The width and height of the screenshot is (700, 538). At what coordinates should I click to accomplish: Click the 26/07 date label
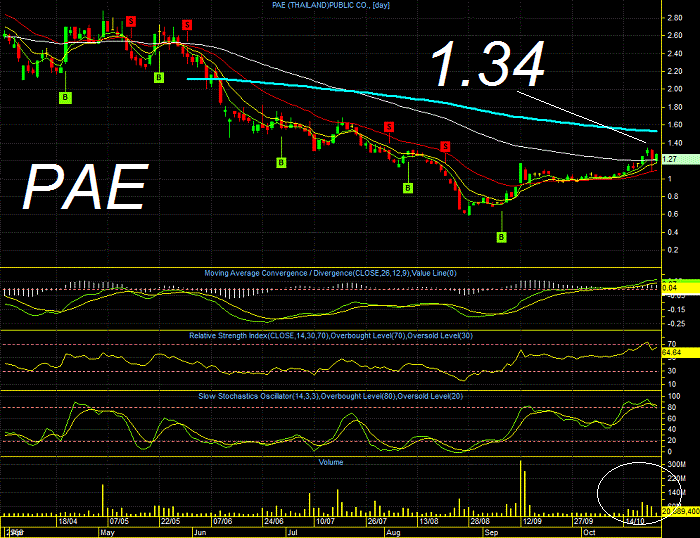(377, 521)
